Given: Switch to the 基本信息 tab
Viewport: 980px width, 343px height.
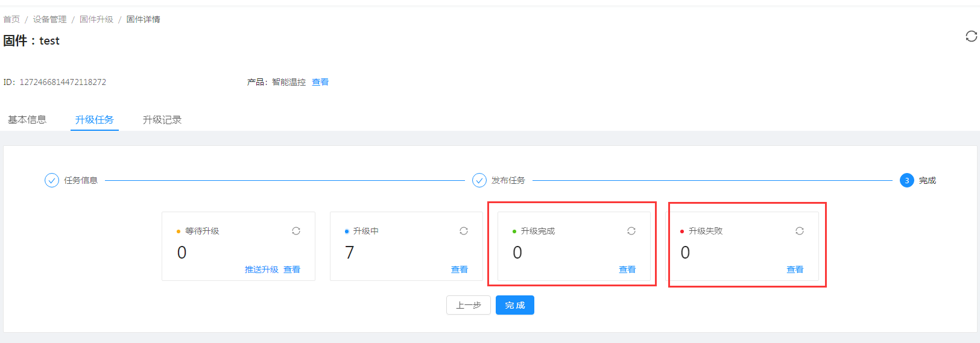Looking at the screenshot, I should (27, 119).
